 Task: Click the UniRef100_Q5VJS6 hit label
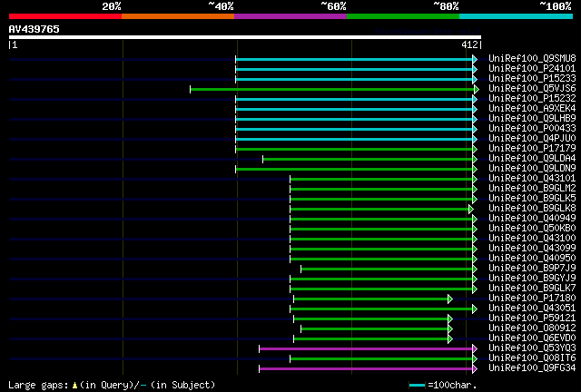(x=532, y=89)
